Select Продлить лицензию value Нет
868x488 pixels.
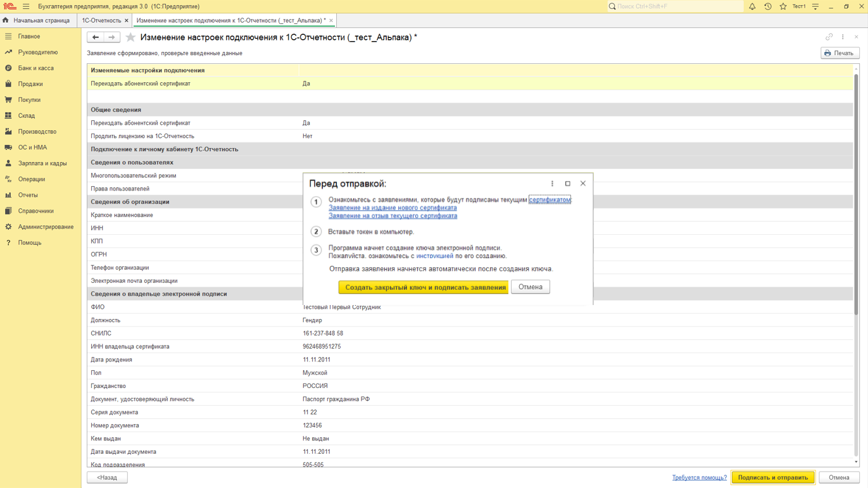coord(307,136)
